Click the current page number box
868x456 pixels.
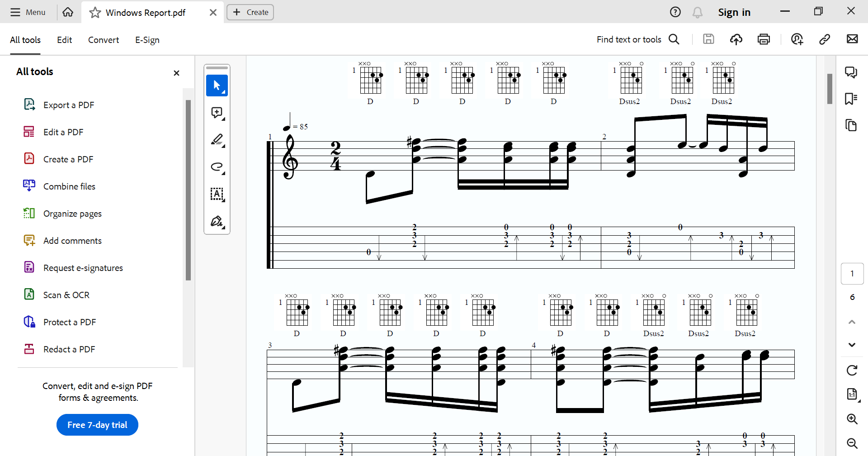pos(852,274)
